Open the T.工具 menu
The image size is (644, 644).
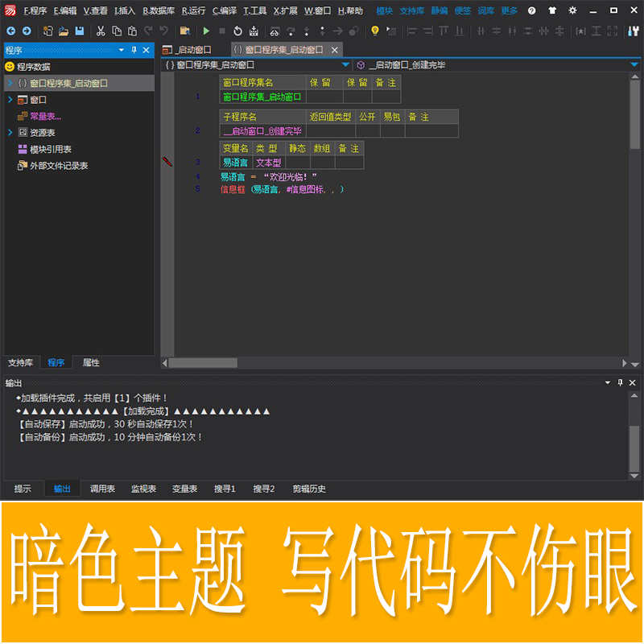tap(255, 10)
